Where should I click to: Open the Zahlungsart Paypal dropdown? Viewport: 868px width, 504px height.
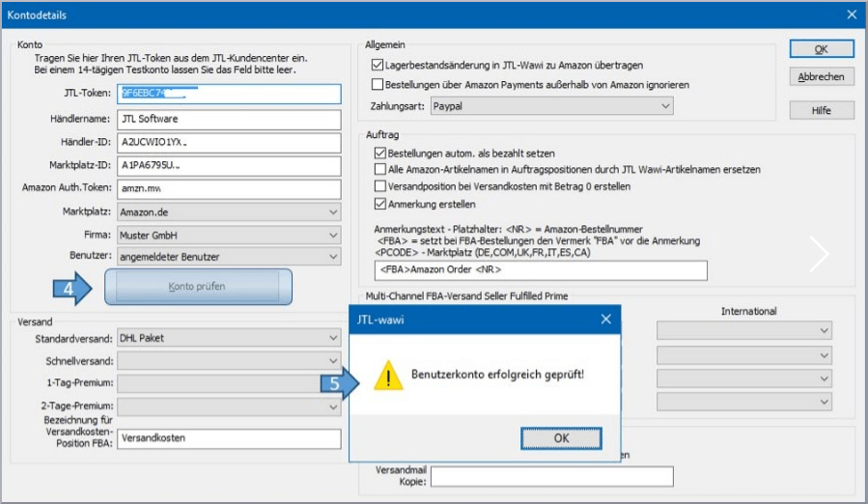coord(552,106)
